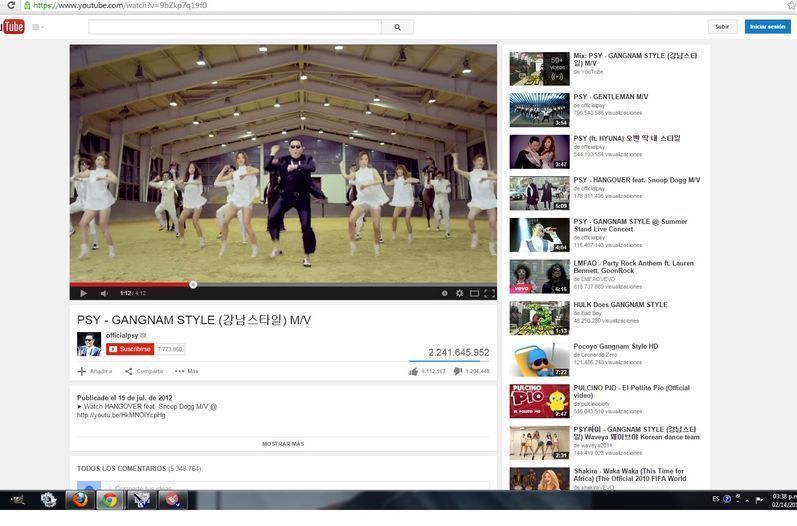The height and width of the screenshot is (526, 797).
Task: Expand the Más options menu
Action: [186, 371]
